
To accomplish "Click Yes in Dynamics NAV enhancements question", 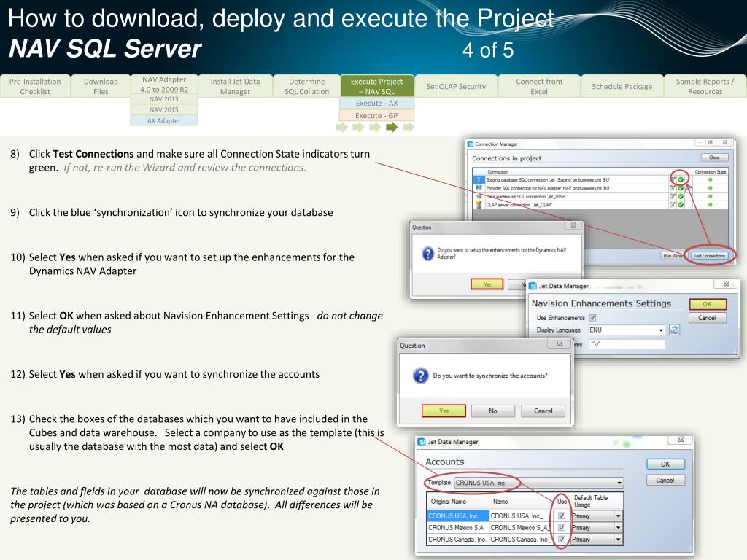I will pos(487,284).
